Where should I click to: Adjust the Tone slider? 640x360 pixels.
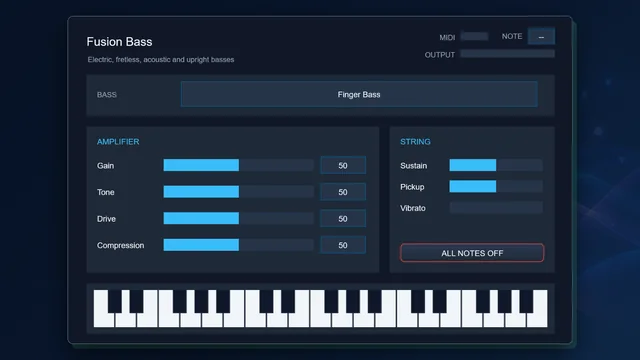pos(238,192)
